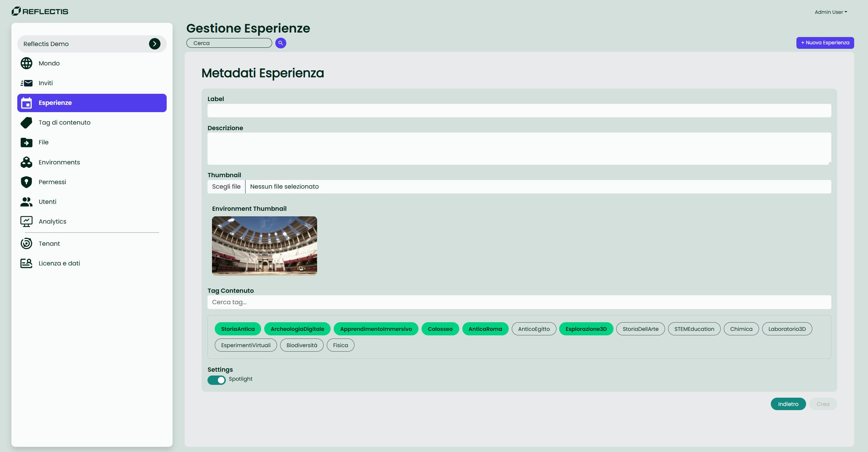This screenshot has height=452, width=868.
Task: Open the Mondo section via the globe icon
Action: pos(26,63)
